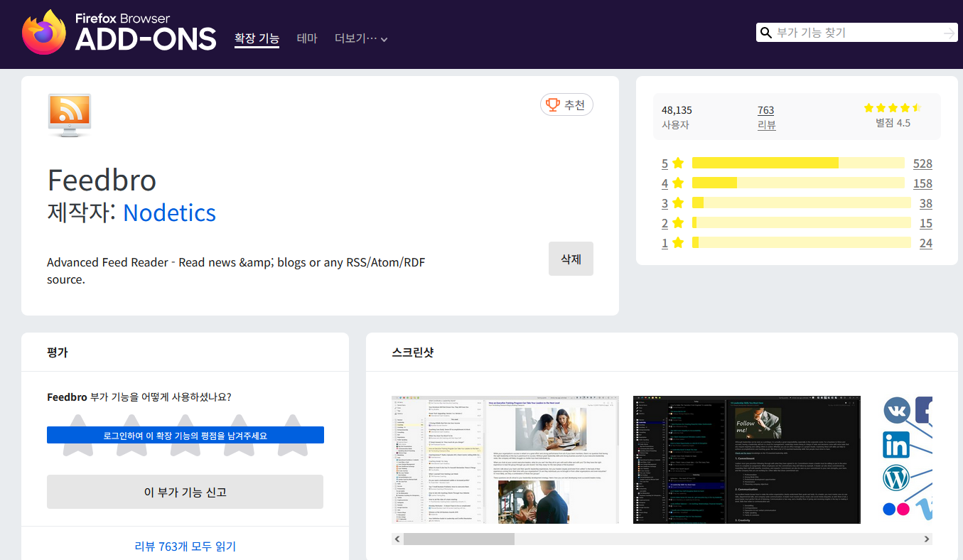Screen dimensions: 963x560
Task: Select the third rating star under 평가
Action: tap(185, 434)
